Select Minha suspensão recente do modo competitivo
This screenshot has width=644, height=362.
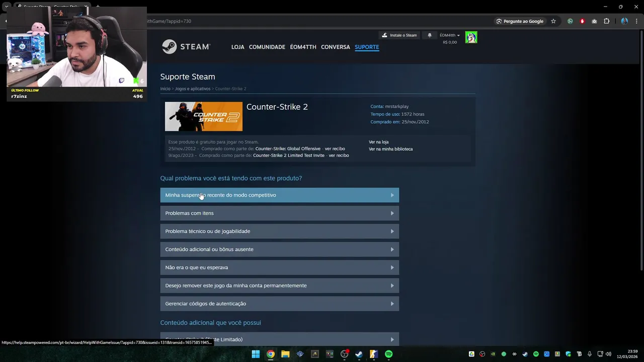pyautogui.click(x=279, y=195)
